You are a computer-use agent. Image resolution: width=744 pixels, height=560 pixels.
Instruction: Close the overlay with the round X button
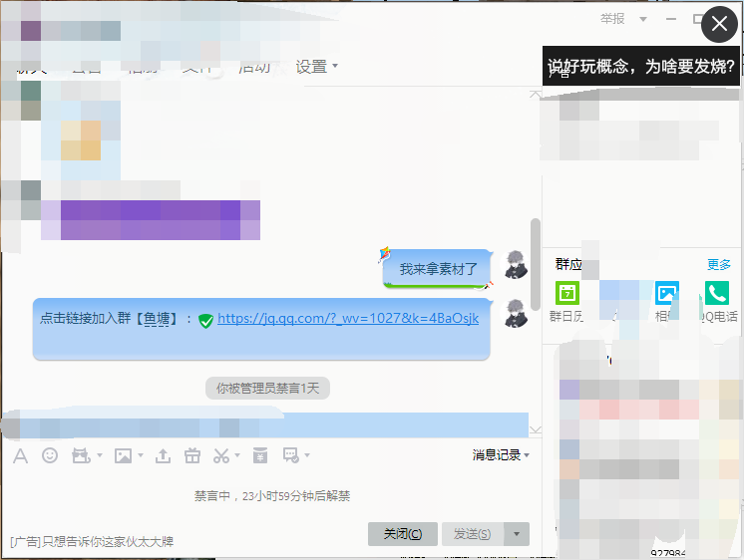point(719,25)
